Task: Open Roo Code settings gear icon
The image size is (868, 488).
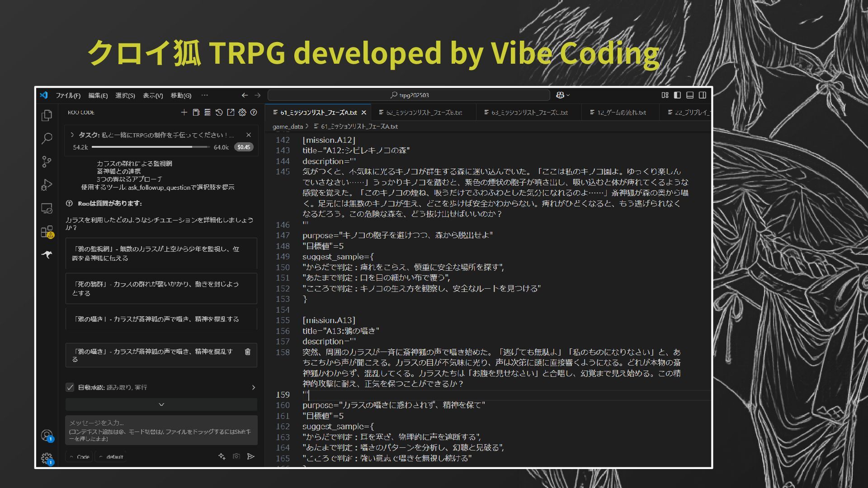Action: click(x=242, y=113)
